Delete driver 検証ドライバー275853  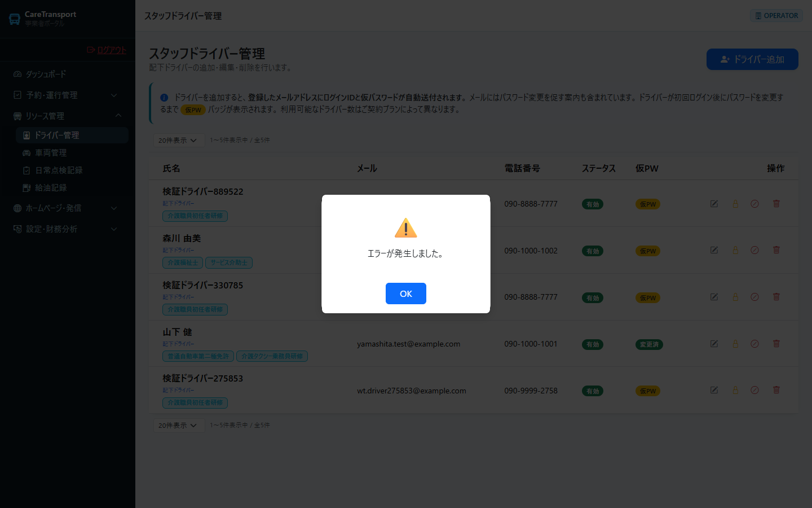[776, 390]
